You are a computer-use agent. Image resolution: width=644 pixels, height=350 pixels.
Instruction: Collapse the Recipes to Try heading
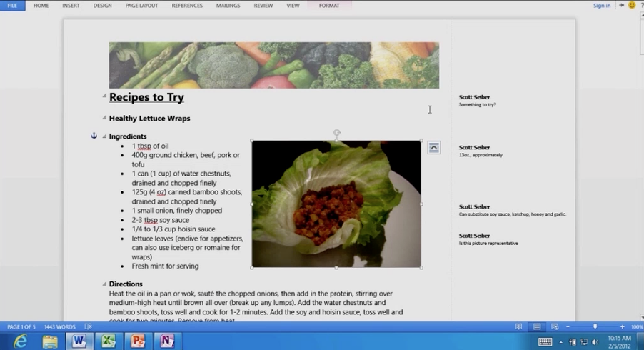click(x=104, y=96)
